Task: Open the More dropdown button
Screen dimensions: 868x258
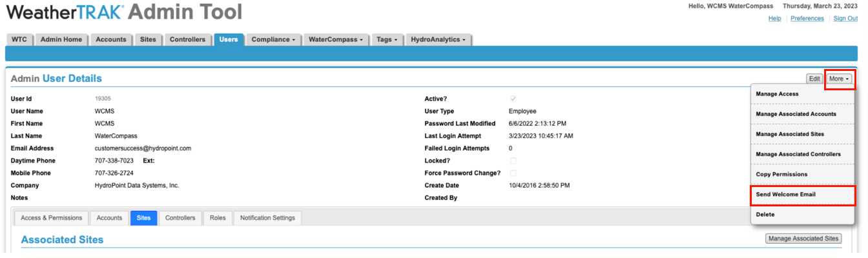Action: click(x=839, y=79)
